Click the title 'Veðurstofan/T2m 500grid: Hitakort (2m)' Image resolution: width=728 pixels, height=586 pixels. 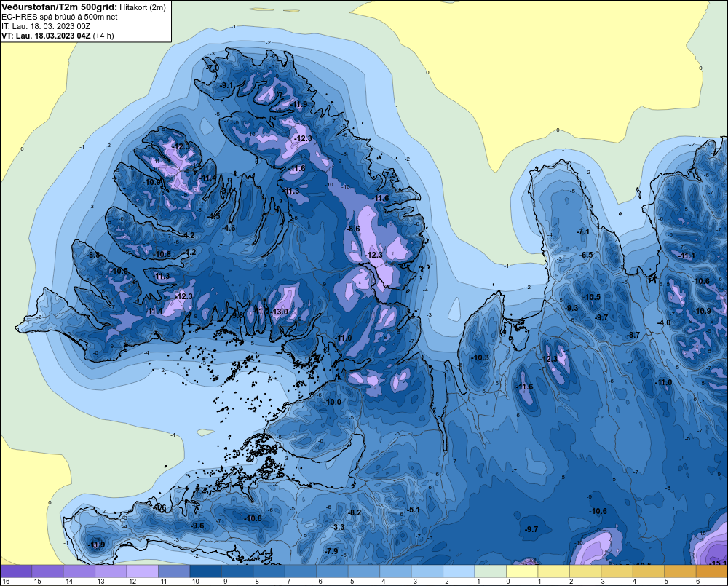point(84,7)
